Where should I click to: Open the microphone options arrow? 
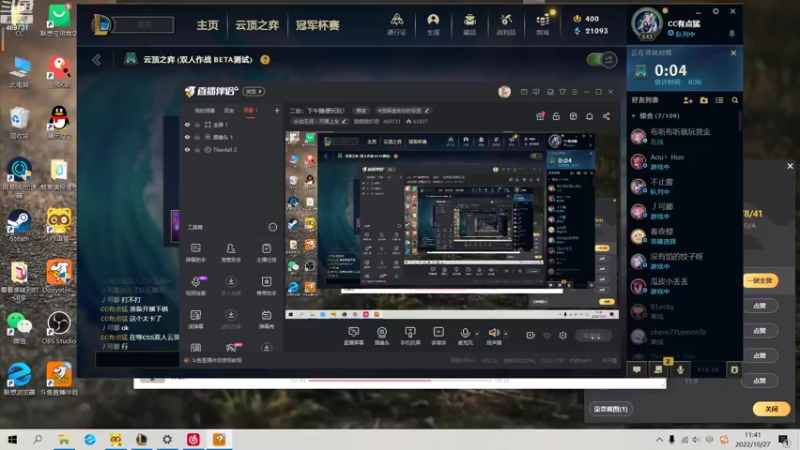click(x=477, y=334)
